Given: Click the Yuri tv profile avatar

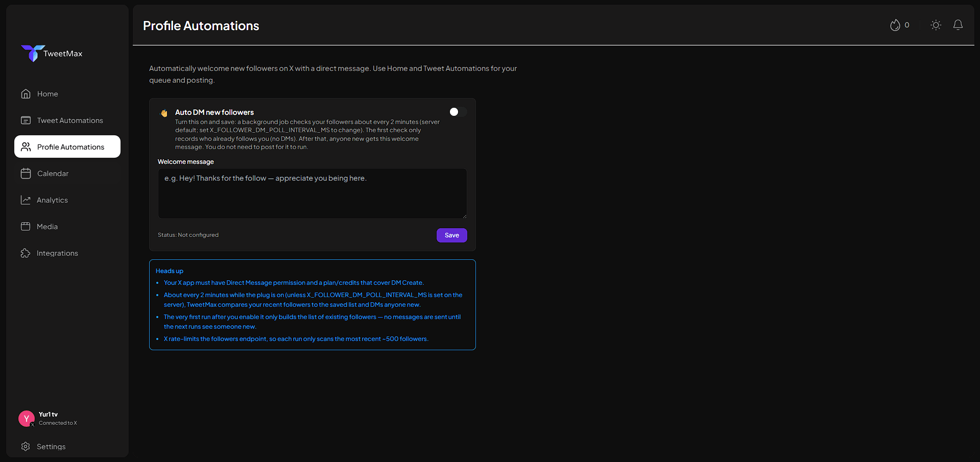Looking at the screenshot, I should (x=27, y=419).
